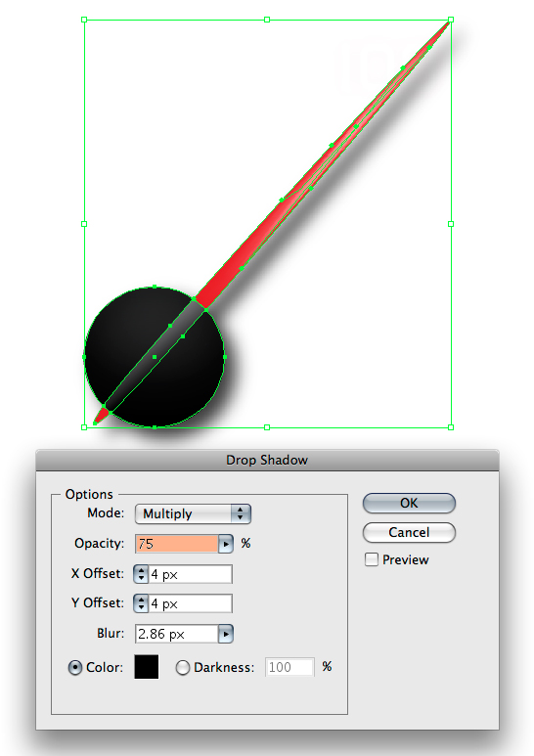Click the black circle's center anchor point

(x=155, y=357)
